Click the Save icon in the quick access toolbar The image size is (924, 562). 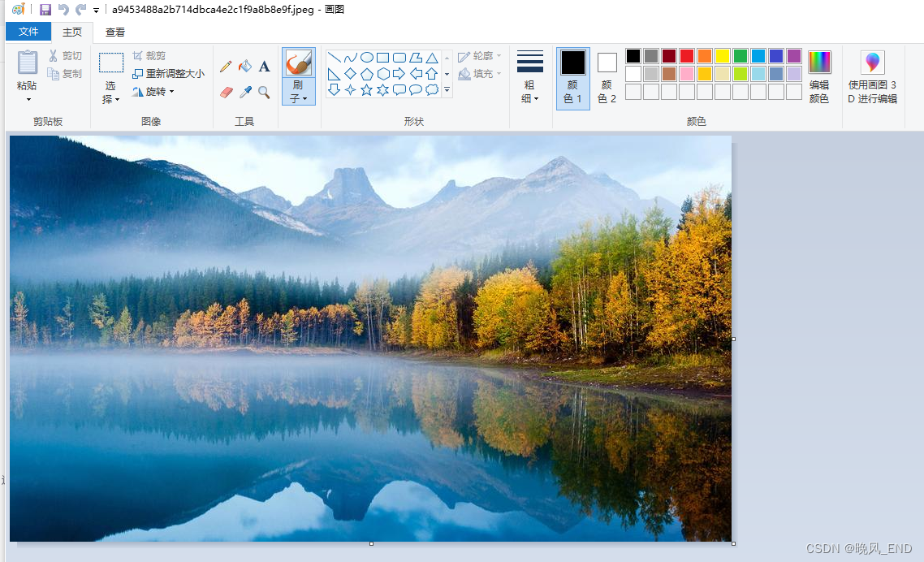(x=45, y=9)
